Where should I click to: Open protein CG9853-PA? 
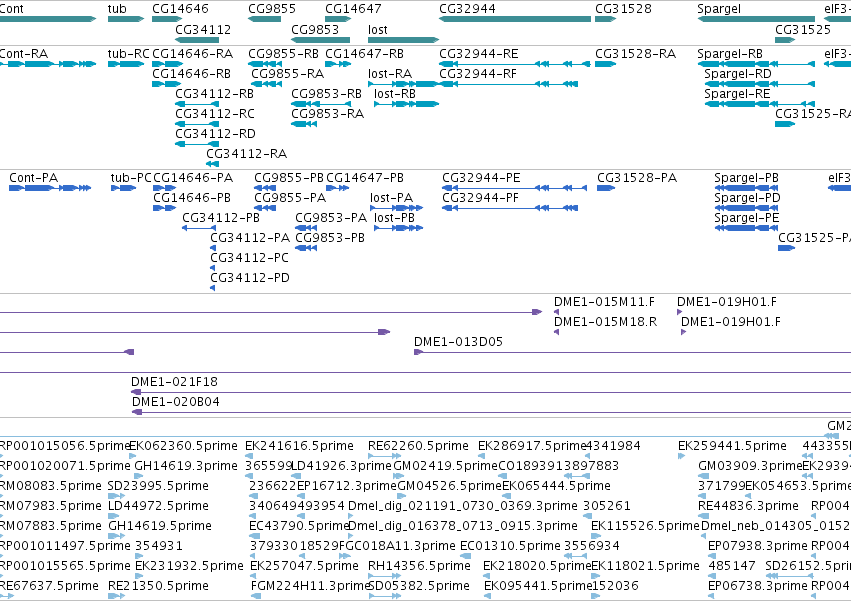click(x=306, y=227)
